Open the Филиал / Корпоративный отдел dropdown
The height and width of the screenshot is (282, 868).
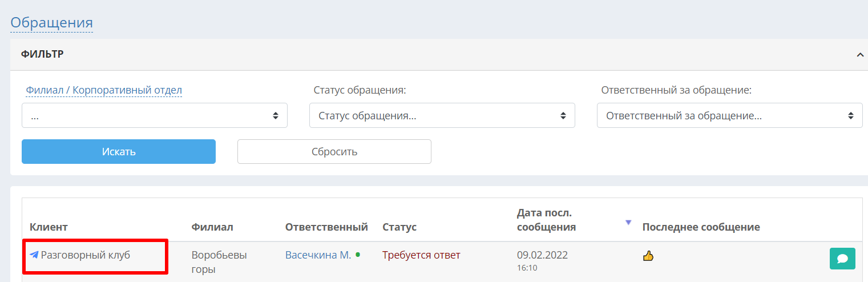point(155,115)
